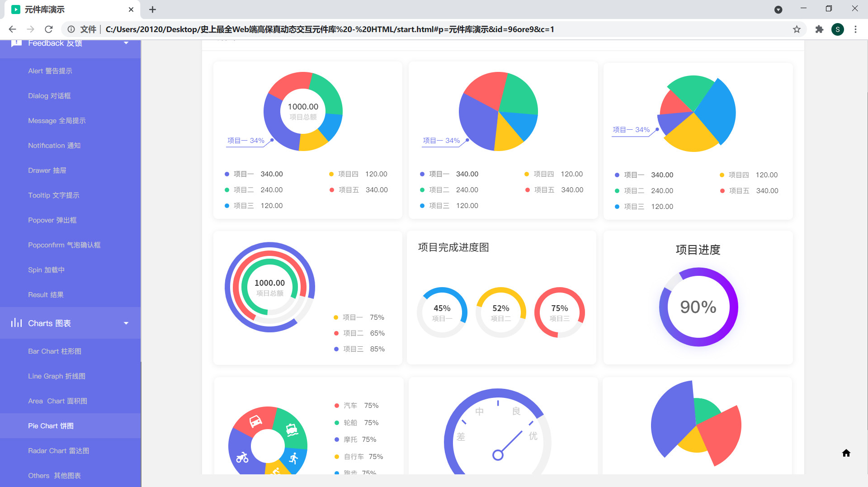Click the site info icon in address bar

coord(71,29)
